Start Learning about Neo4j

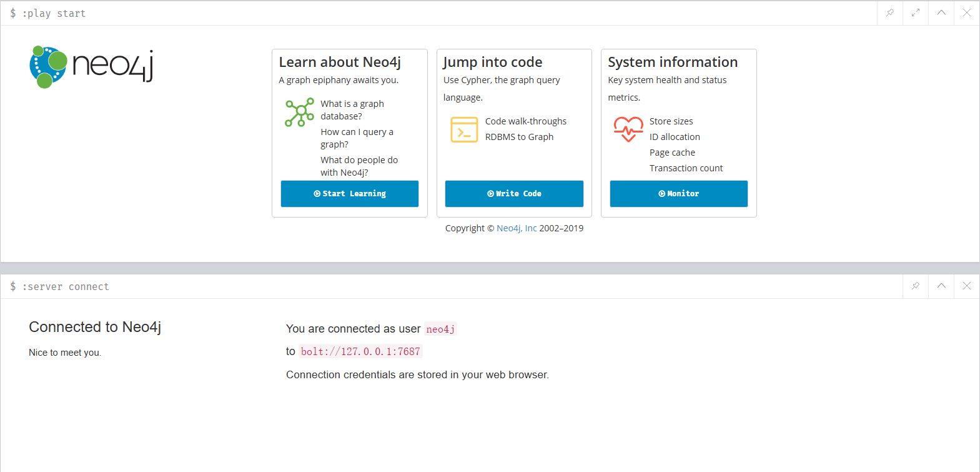pyautogui.click(x=350, y=194)
